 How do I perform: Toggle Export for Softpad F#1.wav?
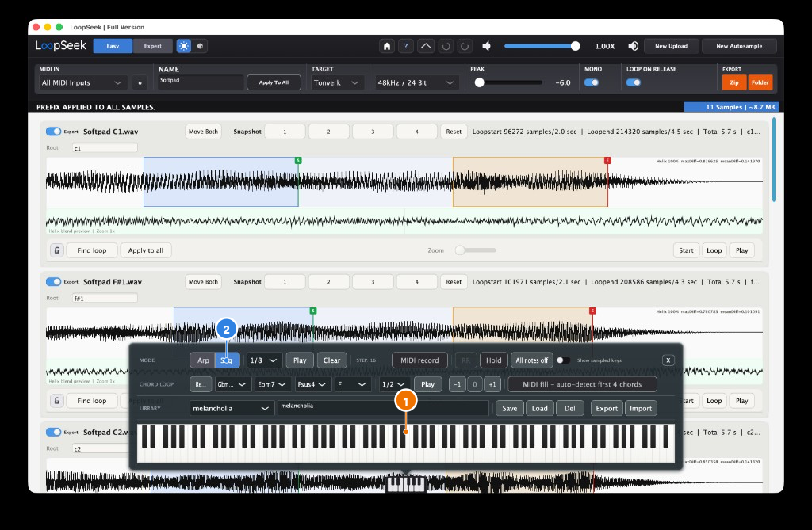[x=53, y=281]
